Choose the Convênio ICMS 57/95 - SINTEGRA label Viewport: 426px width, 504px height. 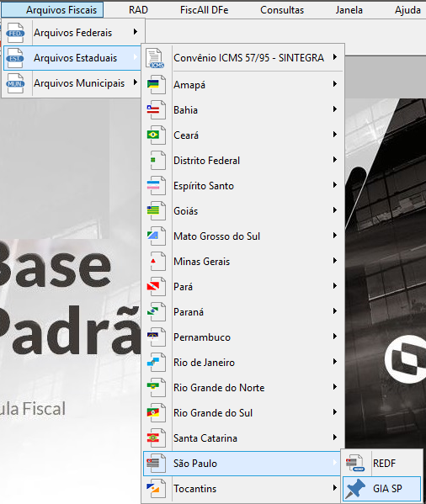(x=249, y=58)
